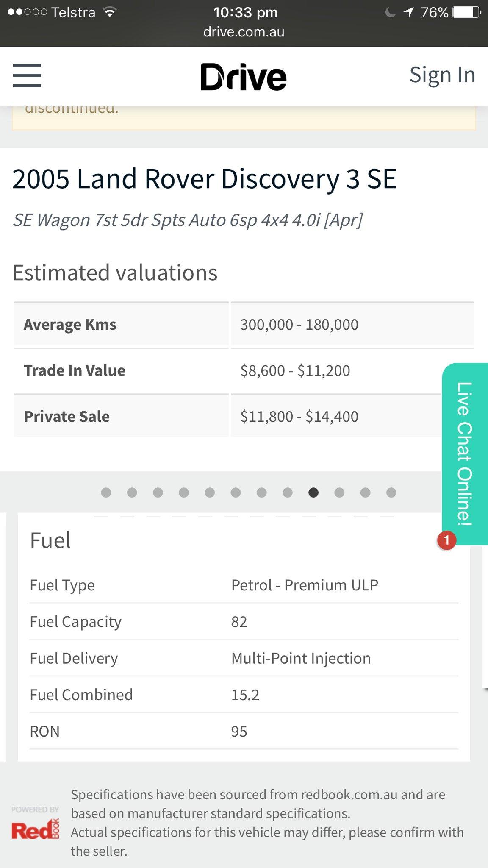Viewport: 488px width, 868px height.
Task: Select the last carousel pagination dot
Action: [391, 492]
